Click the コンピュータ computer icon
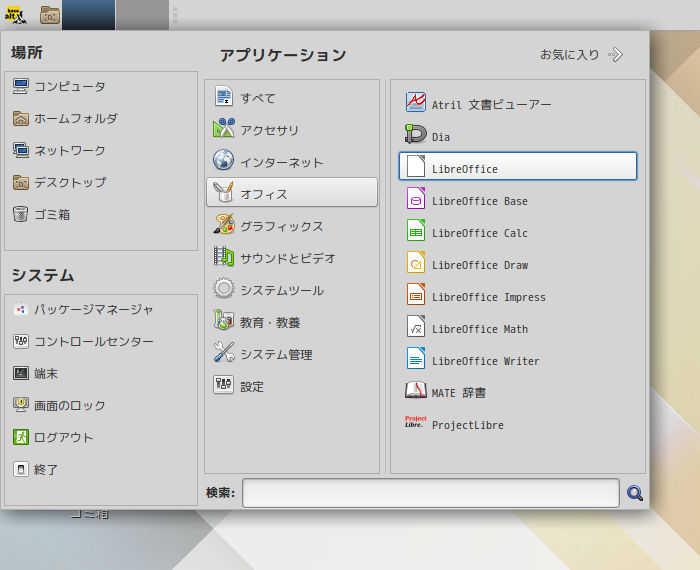 [x=21, y=86]
